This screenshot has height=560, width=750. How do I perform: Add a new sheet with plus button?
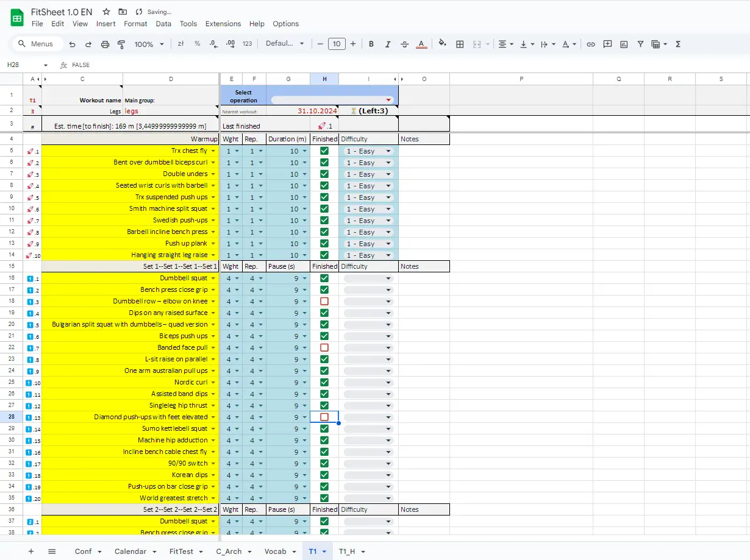coord(31,551)
